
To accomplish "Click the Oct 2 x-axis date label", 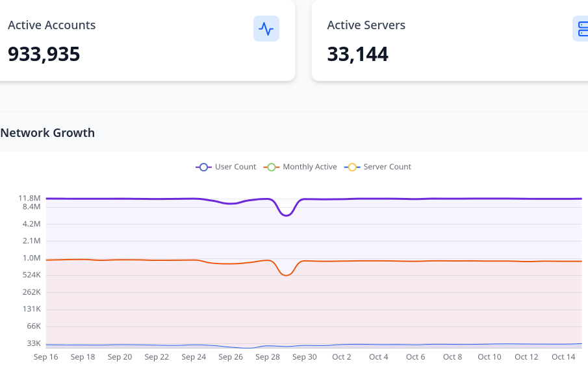I will (342, 357).
